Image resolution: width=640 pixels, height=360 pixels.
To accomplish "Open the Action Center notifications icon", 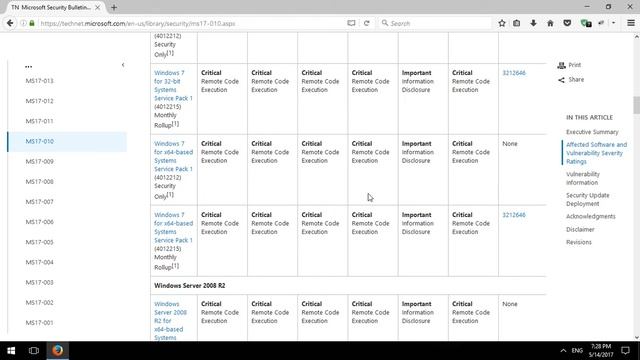I will pyautogui.click(x=625, y=350).
